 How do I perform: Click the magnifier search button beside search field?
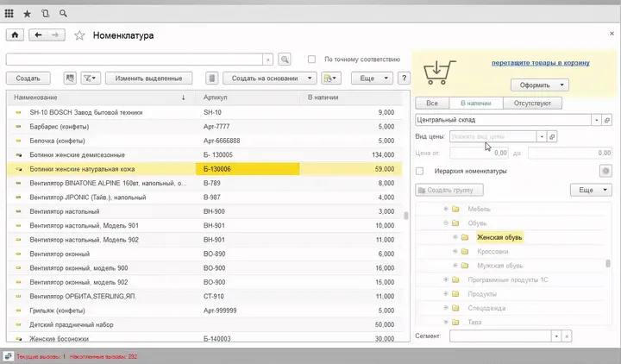click(x=285, y=60)
